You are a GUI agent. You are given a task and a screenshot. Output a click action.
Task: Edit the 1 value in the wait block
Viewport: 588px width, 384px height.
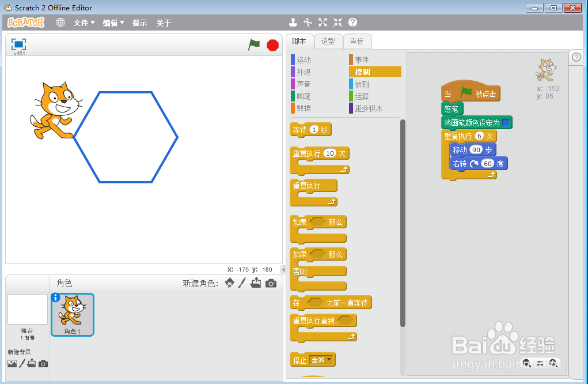[x=314, y=130]
